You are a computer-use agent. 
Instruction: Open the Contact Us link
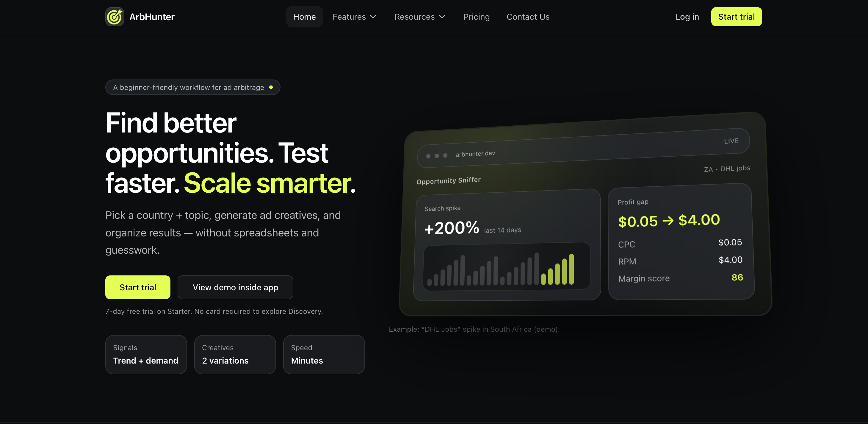point(528,17)
